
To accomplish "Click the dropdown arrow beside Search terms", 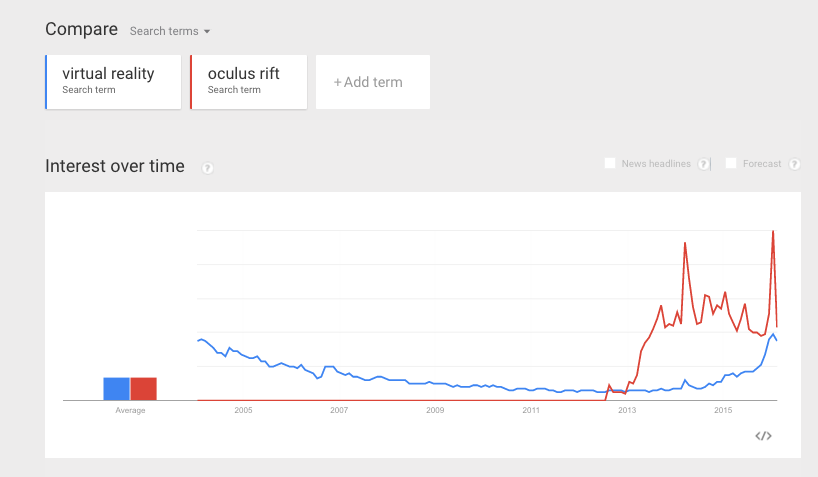I will pyautogui.click(x=207, y=32).
